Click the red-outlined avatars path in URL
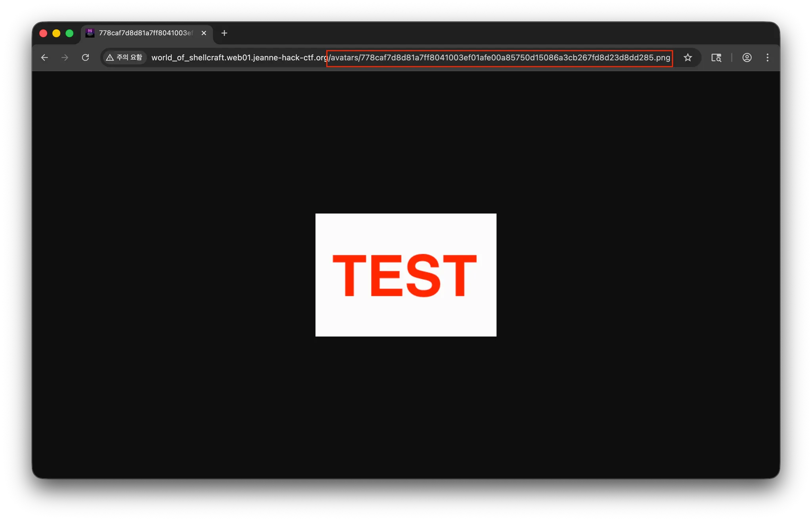This screenshot has height=521, width=812. tap(500, 57)
